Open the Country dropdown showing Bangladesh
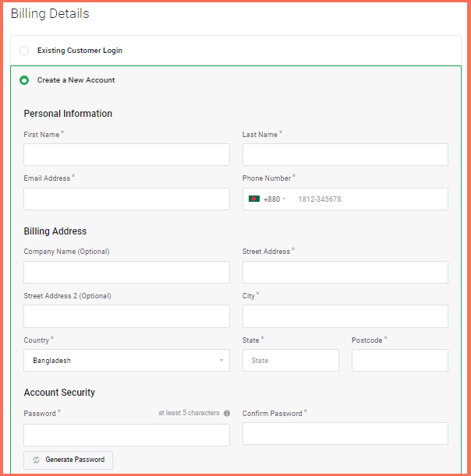The height and width of the screenshot is (476, 471). (126, 361)
